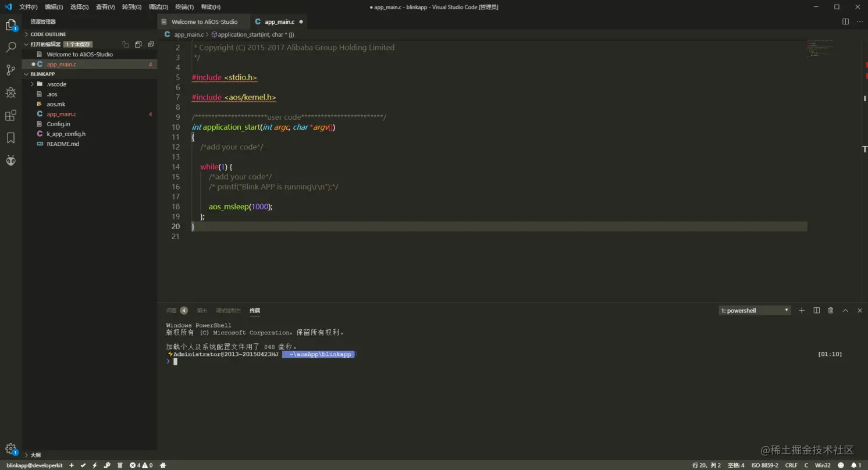The height and width of the screenshot is (470, 868).
Task: Click the new untitled file icon in Open Editors
Action: point(126,44)
